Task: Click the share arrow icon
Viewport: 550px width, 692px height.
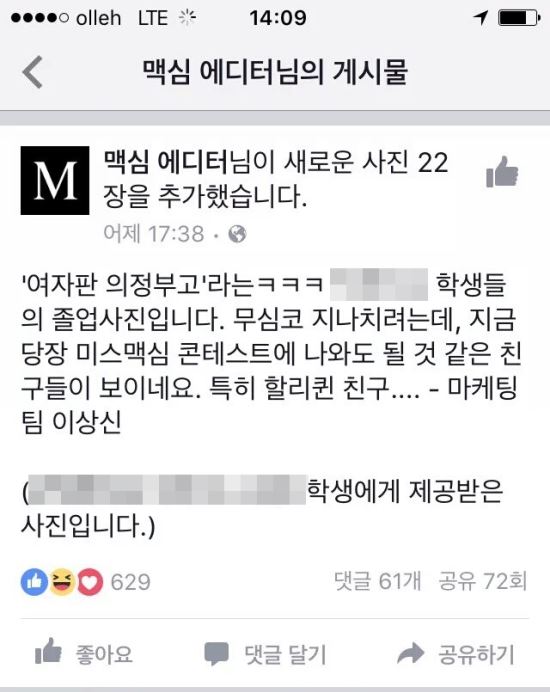Action: coord(410,653)
